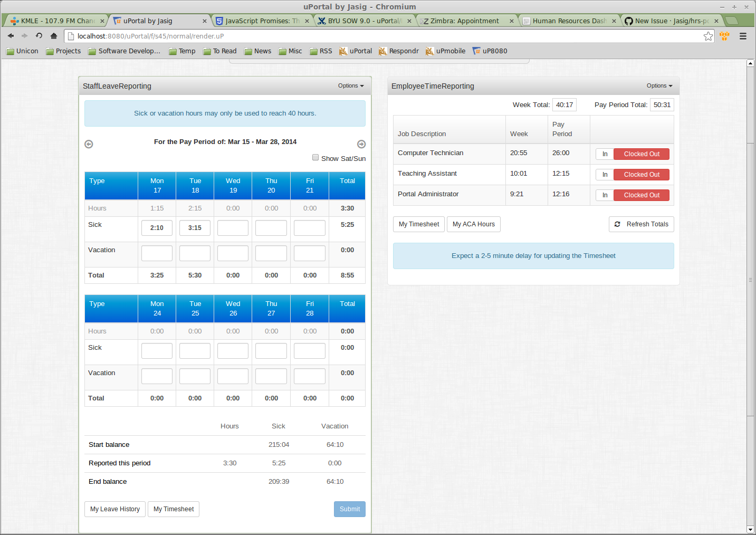The width and height of the screenshot is (756, 535).
Task: Open the Misc bookmarks folder
Action: [291, 51]
